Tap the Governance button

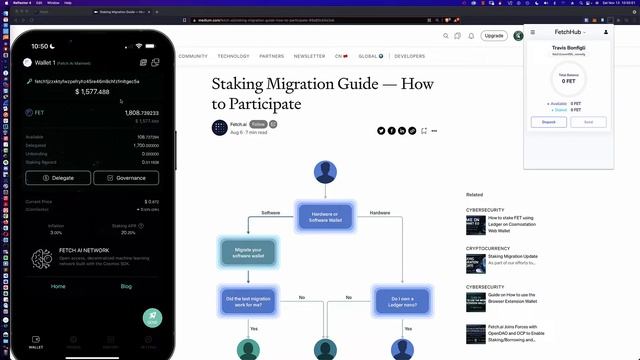126,178
